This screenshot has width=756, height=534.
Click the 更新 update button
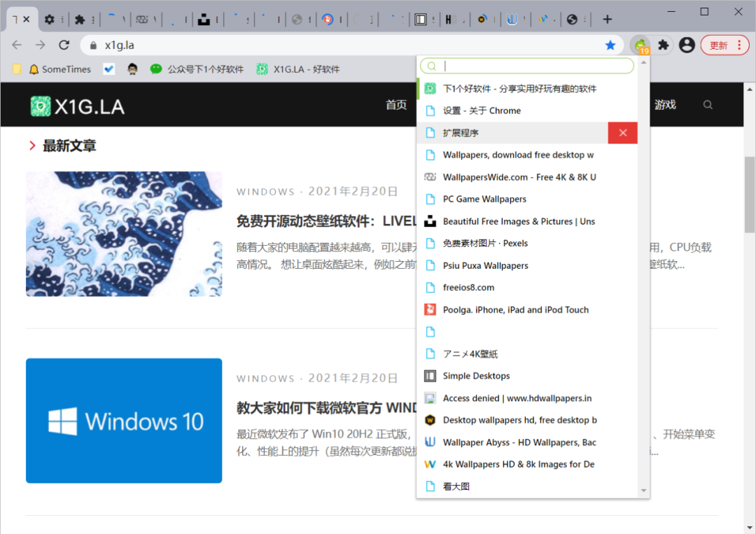[x=718, y=45]
